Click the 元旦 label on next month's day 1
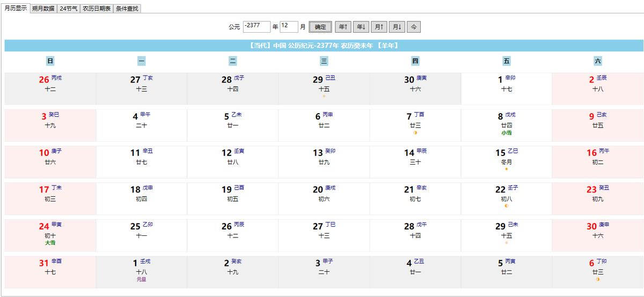Viewport: 644px width, 297px height. 142,279
